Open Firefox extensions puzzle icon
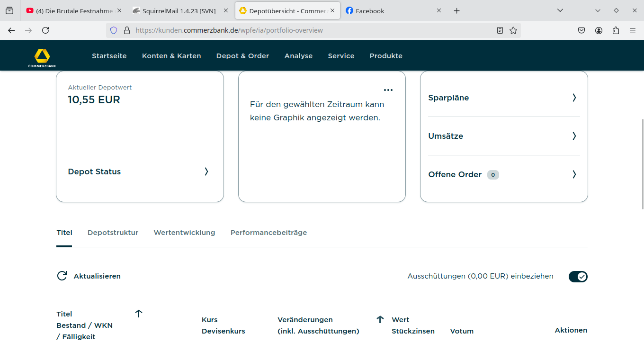 point(616,30)
